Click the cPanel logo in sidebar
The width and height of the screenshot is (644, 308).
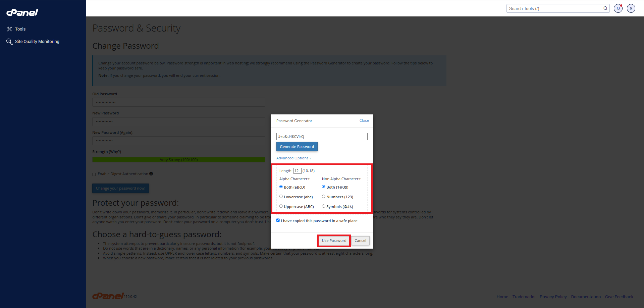pyautogui.click(x=22, y=12)
